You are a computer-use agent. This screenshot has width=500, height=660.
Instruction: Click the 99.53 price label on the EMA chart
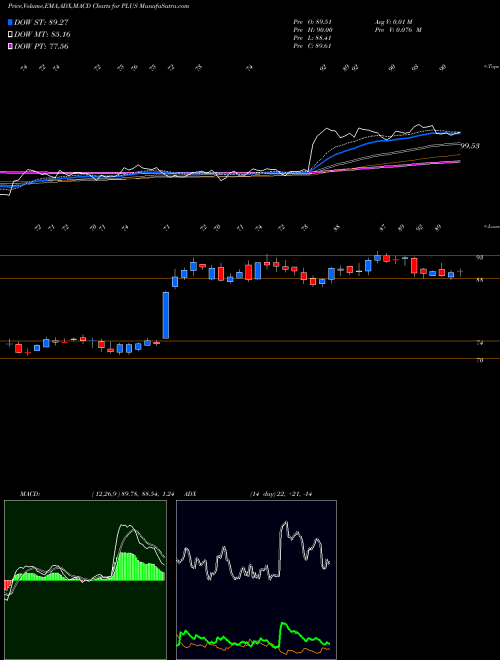[x=470, y=146]
